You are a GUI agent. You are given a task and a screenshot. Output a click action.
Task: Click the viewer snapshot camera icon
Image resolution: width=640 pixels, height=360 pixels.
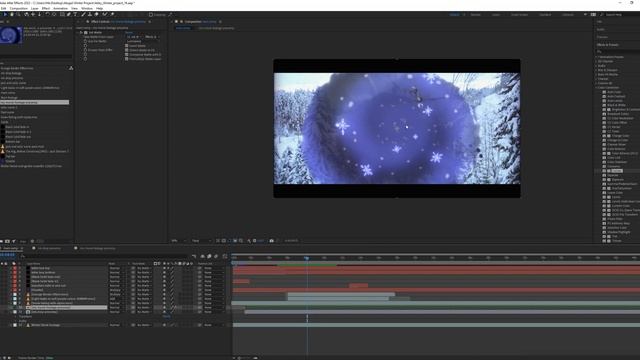(271, 241)
